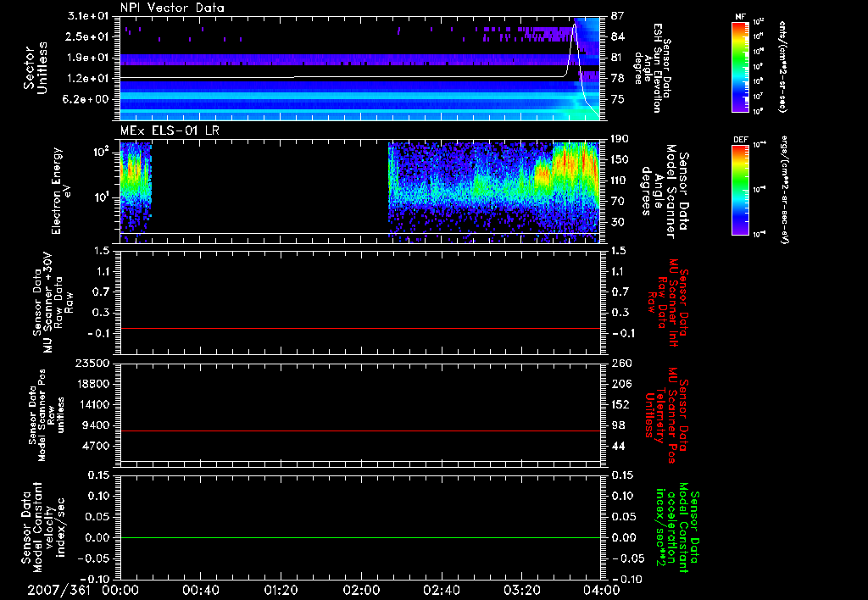Click the 1.2e+01 sector tick label
Screen dimensions: 868x600
(x=88, y=79)
